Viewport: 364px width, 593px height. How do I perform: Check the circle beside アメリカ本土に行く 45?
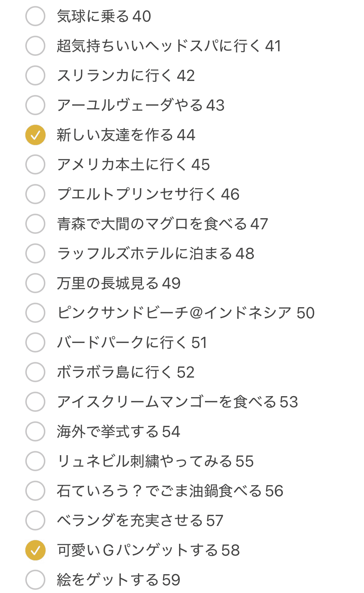(x=35, y=164)
